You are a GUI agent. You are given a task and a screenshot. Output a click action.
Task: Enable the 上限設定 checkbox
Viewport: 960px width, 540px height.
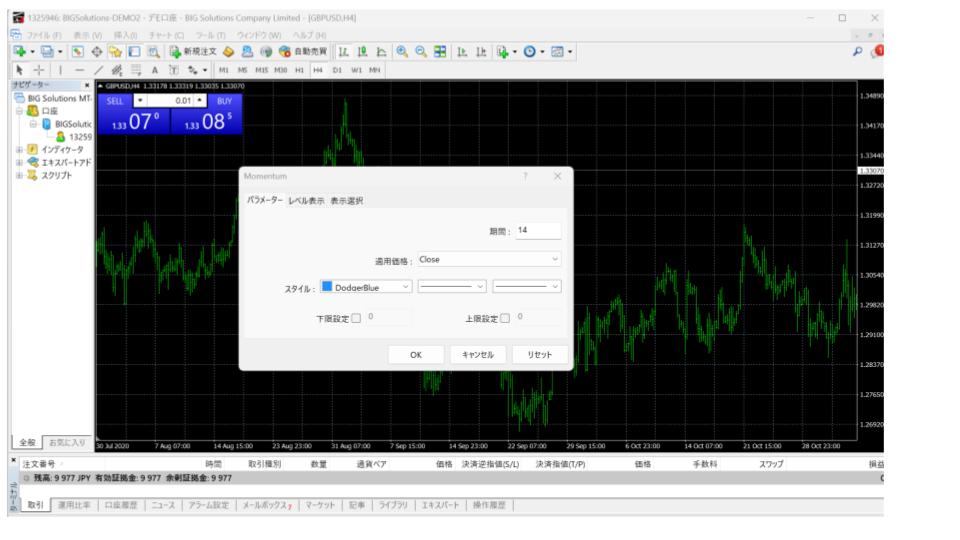point(504,318)
